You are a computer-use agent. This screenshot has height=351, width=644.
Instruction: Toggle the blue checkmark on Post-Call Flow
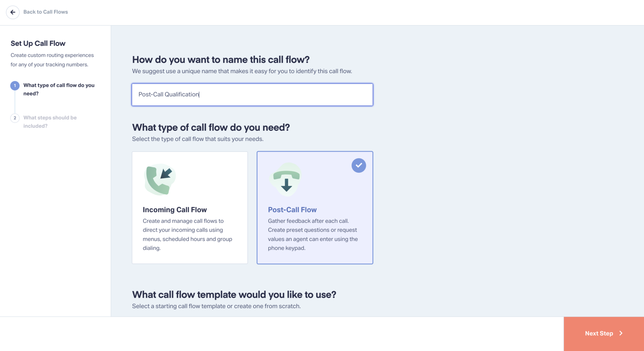(x=359, y=165)
